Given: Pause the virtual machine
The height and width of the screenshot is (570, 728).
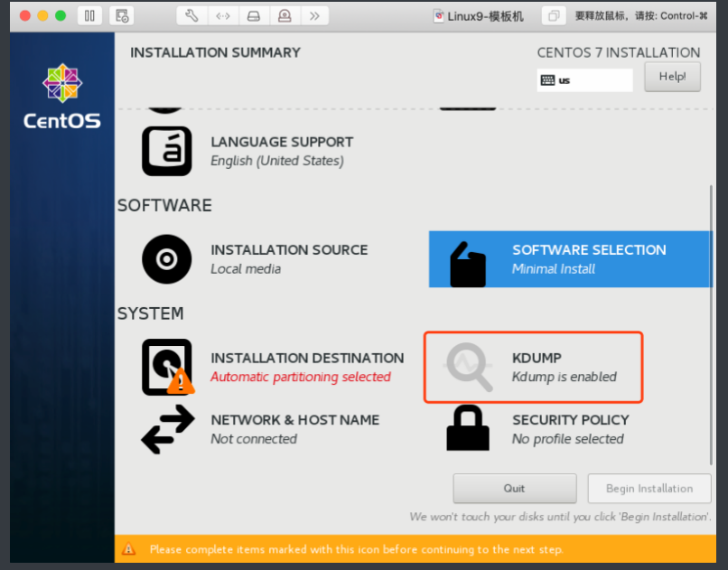Looking at the screenshot, I should pos(89,16).
